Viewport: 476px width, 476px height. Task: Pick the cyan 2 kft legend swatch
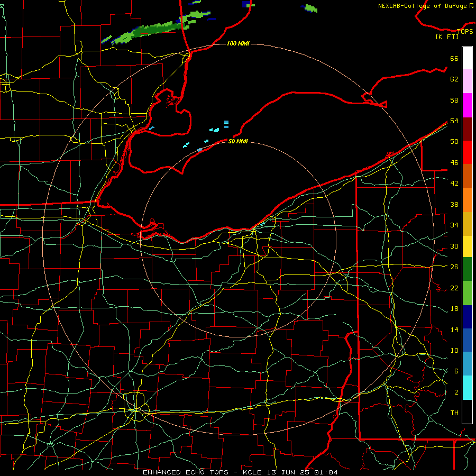click(x=467, y=388)
